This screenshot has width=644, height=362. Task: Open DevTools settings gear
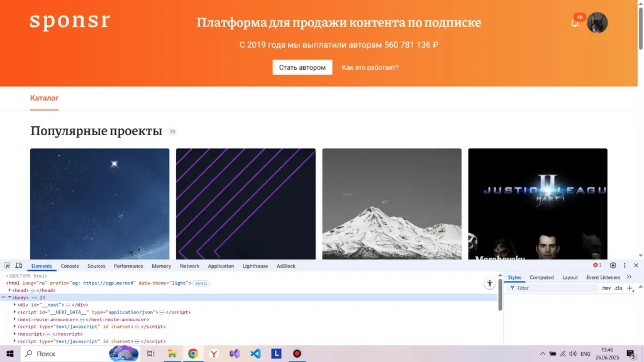(x=613, y=265)
